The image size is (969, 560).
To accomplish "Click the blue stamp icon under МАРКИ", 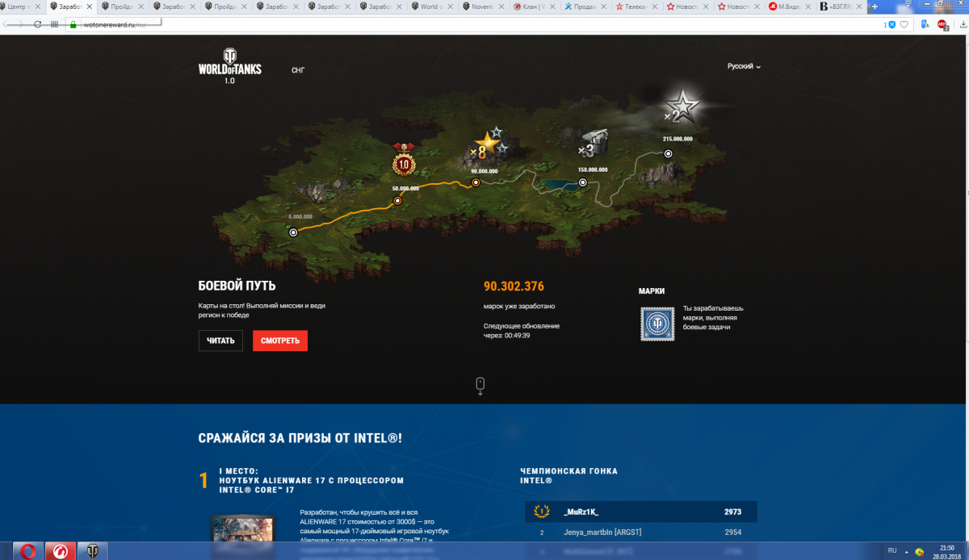I will click(657, 324).
